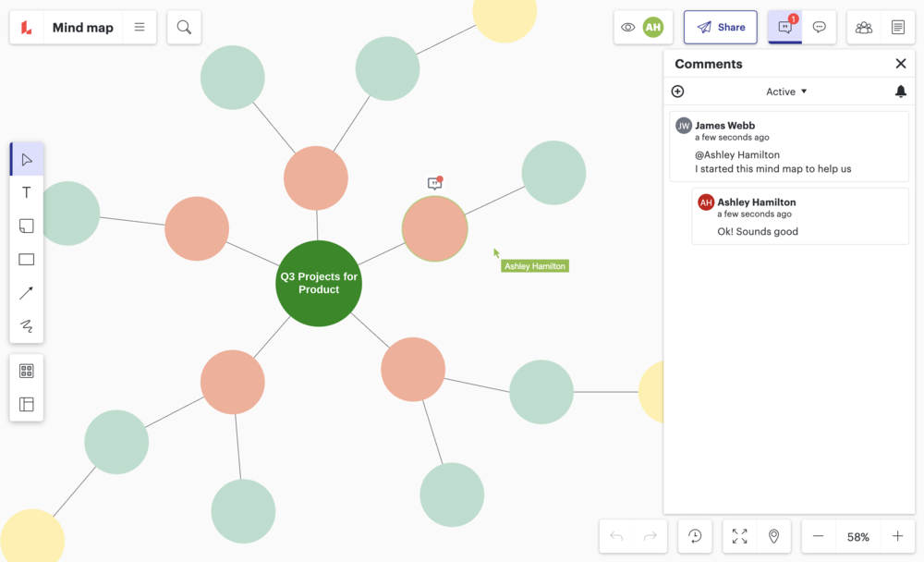Close the Comments panel
The width and height of the screenshot is (924, 562).
[901, 64]
